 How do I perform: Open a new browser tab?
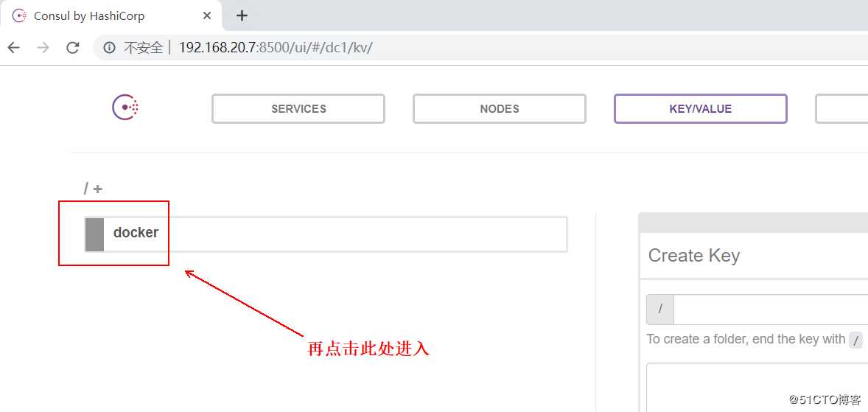click(242, 15)
